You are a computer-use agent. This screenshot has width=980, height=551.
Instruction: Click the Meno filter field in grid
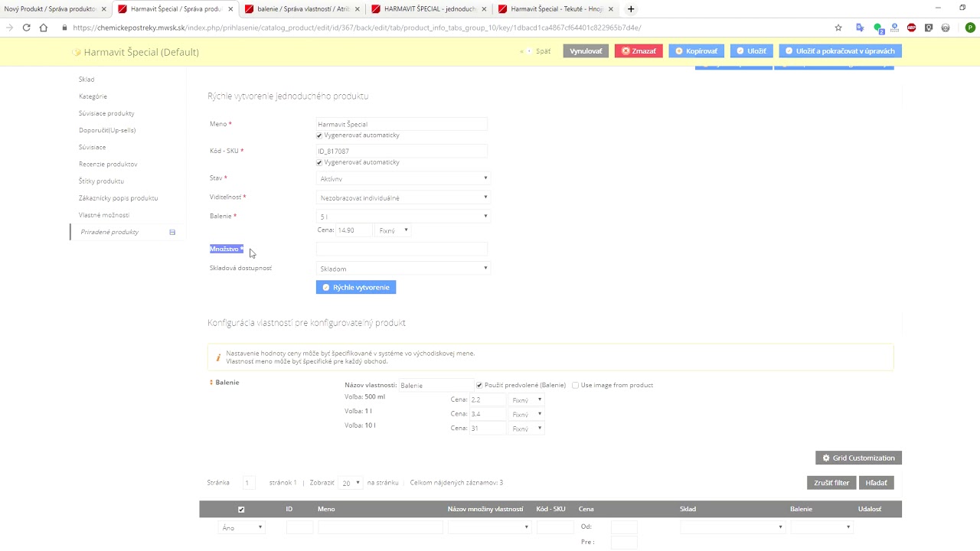coord(381,527)
